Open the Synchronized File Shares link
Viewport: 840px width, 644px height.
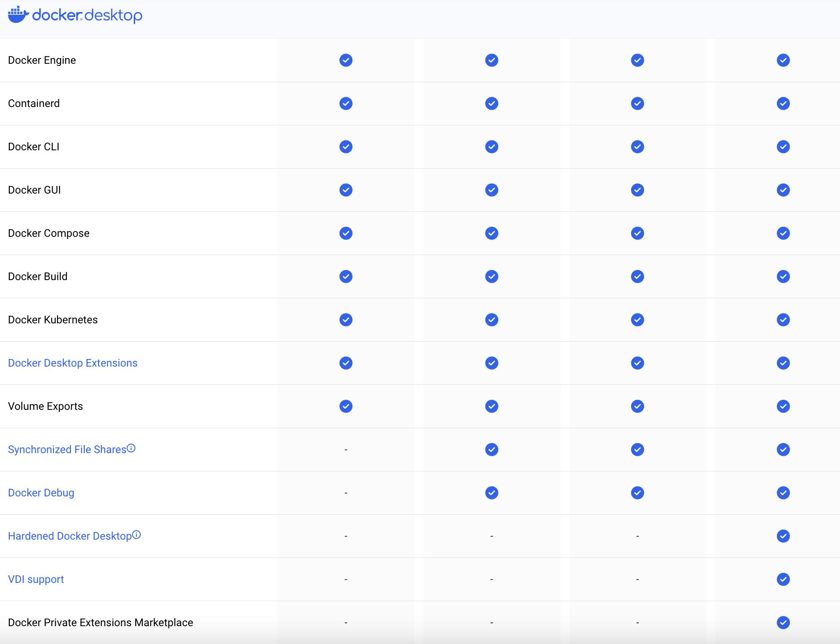67,450
